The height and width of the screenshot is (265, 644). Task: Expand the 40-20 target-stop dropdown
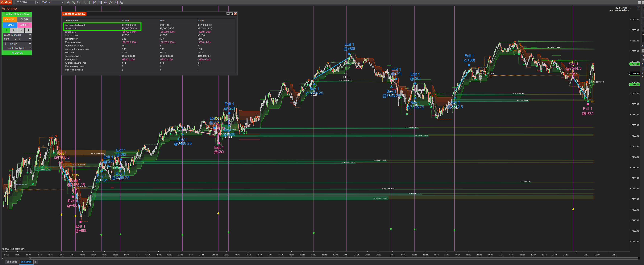coord(30,44)
